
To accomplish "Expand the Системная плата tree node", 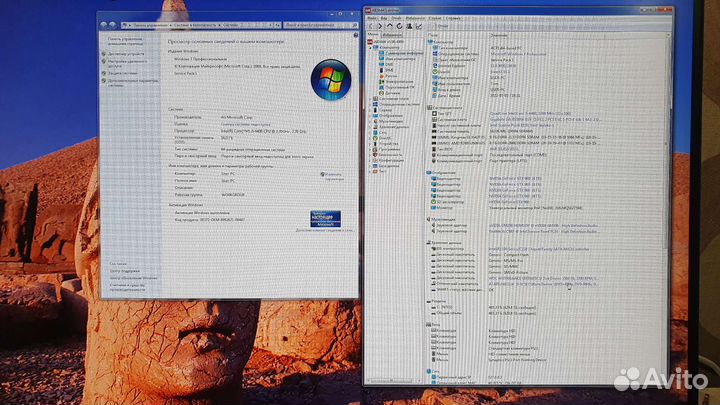I will coord(370,99).
